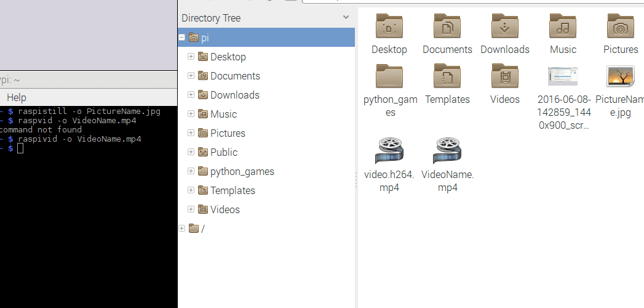Select Public in the directory tree
The width and height of the screenshot is (644, 308).
point(224,152)
